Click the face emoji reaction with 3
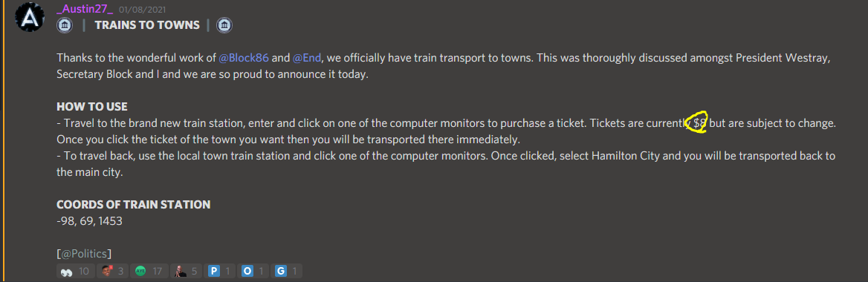This screenshot has width=868, height=282. coord(114,271)
